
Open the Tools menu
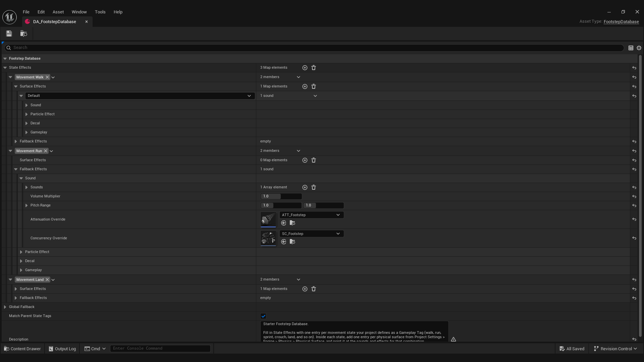pos(100,12)
